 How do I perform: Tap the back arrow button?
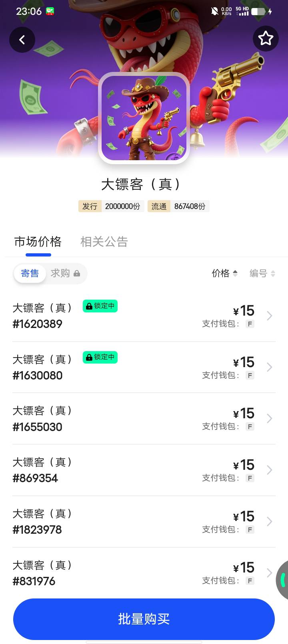22,40
